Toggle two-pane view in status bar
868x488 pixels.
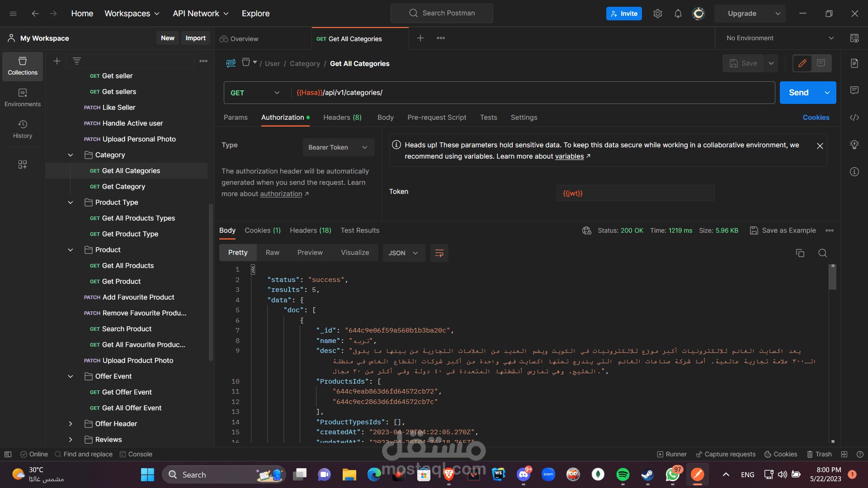844,454
